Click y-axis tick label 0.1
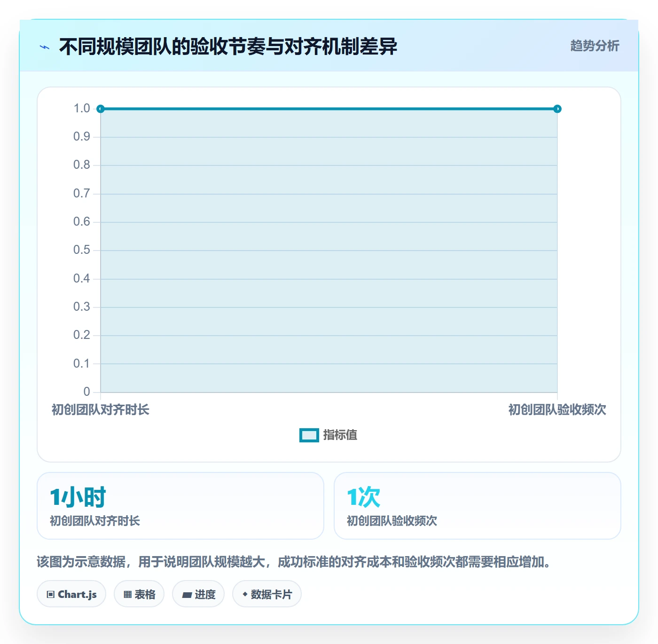 point(82,364)
